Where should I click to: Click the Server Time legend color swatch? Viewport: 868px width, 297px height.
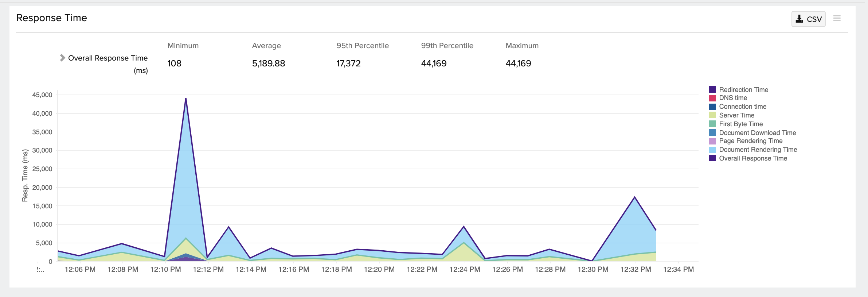712,115
